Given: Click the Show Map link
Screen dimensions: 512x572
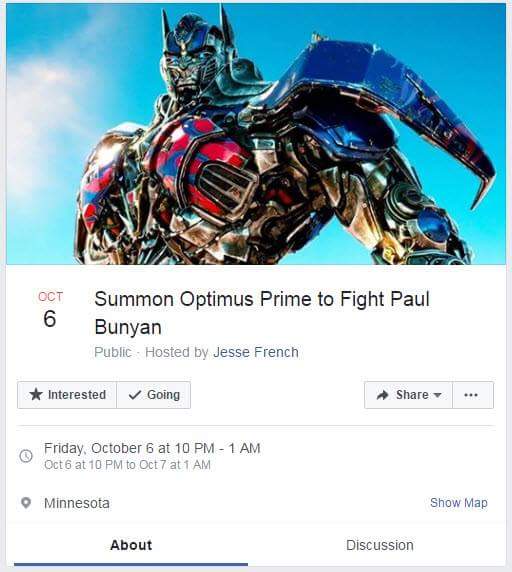Looking at the screenshot, I should click(x=459, y=503).
